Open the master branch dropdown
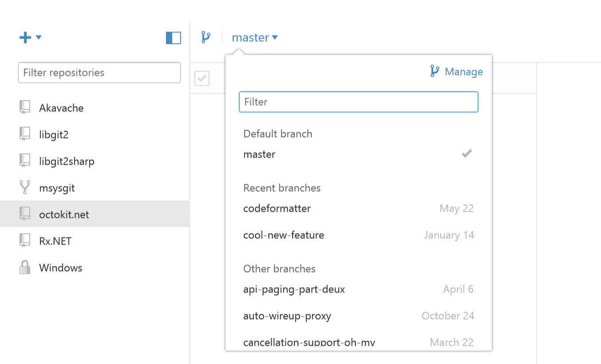Viewport: 601px width, 364px height. [254, 38]
